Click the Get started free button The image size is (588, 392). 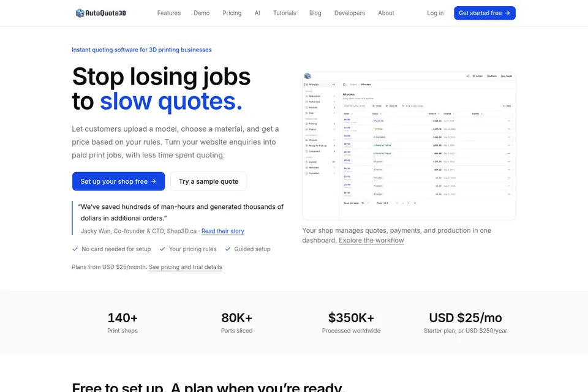point(484,13)
